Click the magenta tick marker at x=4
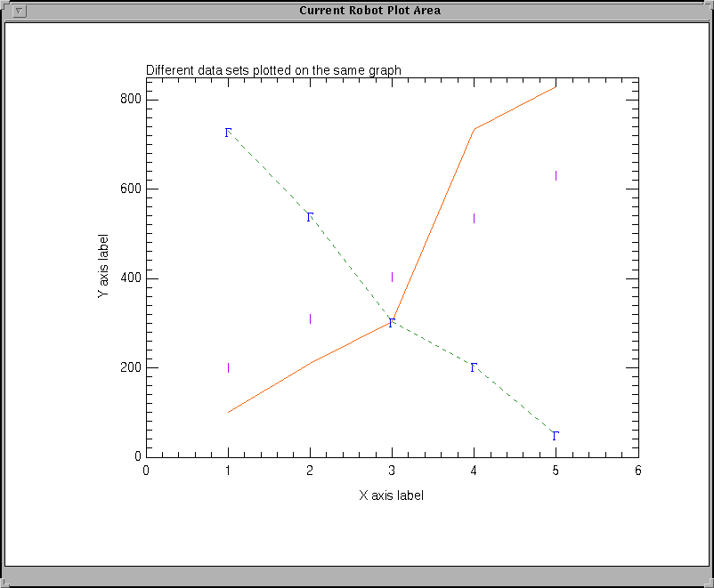 (x=474, y=218)
